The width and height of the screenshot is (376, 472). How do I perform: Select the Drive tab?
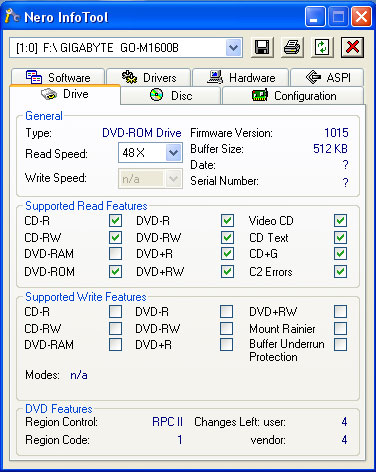click(65, 94)
